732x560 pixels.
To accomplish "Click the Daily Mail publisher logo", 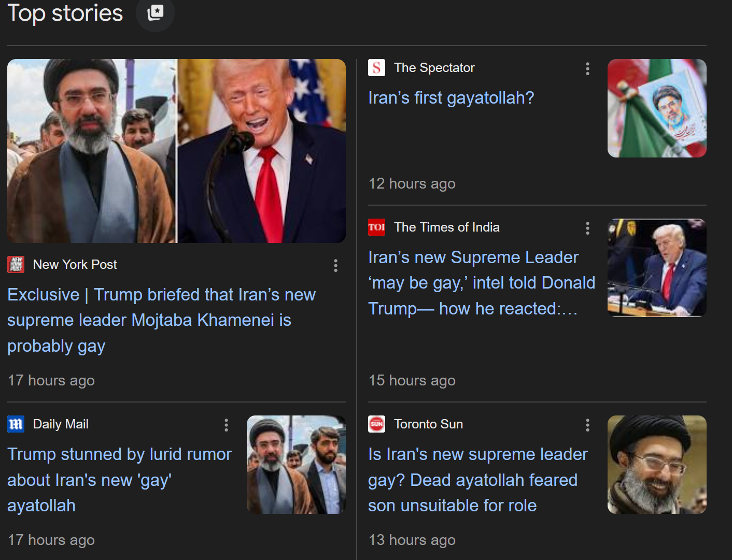I will coord(16,424).
